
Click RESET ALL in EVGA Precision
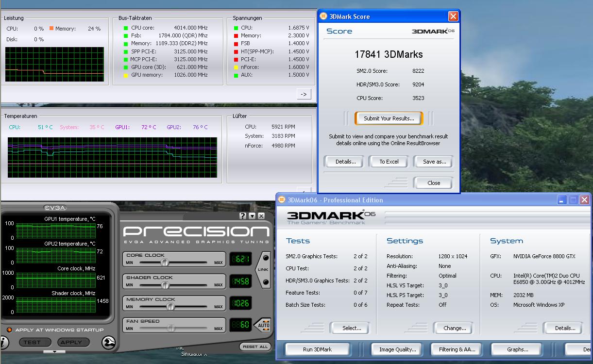click(x=255, y=347)
